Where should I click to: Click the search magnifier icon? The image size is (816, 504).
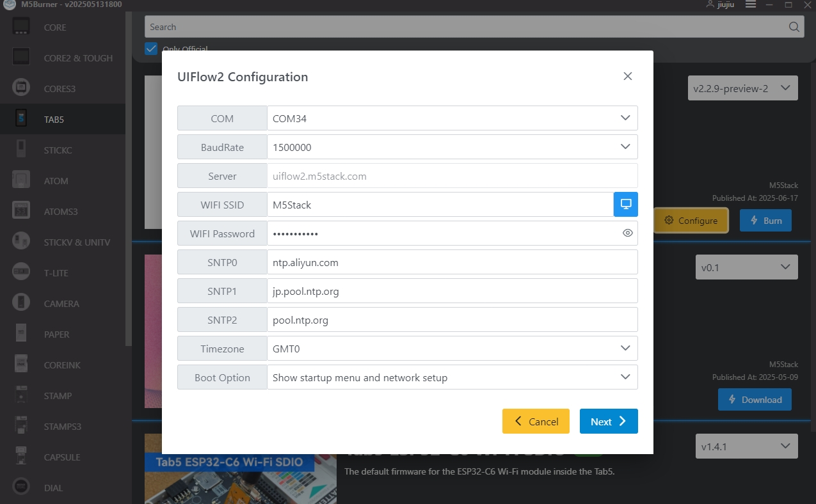(x=794, y=27)
